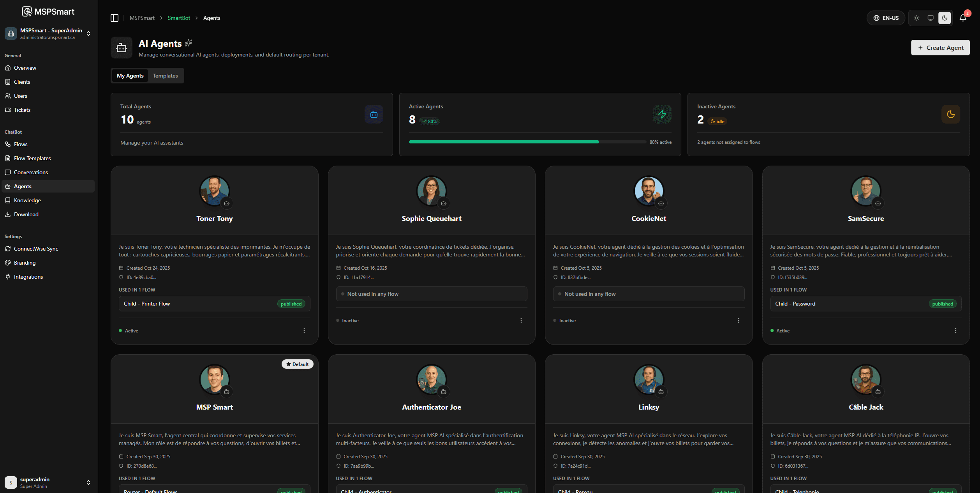Open Toner Tony's card options menu
The width and height of the screenshot is (980, 493).
pyautogui.click(x=304, y=330)
